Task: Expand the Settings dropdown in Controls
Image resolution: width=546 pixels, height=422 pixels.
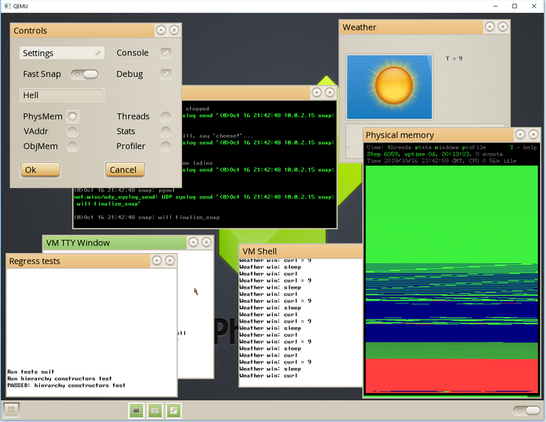Action: (62, 53)
